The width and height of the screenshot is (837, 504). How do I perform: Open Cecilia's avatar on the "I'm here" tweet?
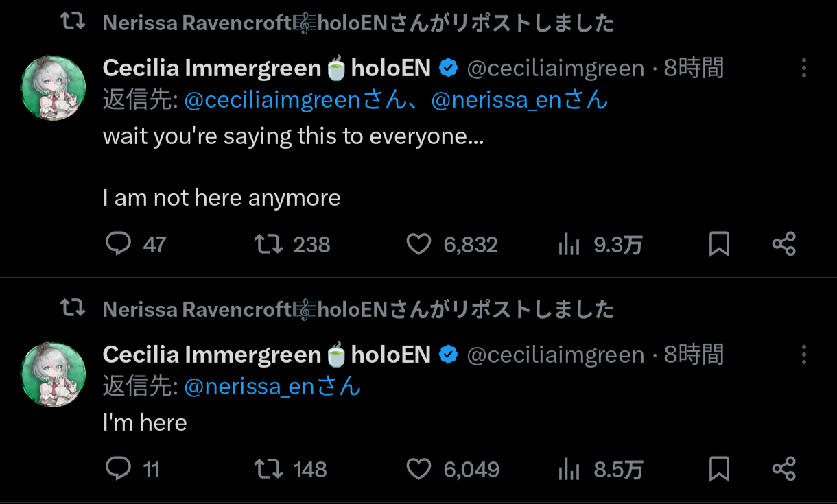pyautogui.click(x=54, y=374)
